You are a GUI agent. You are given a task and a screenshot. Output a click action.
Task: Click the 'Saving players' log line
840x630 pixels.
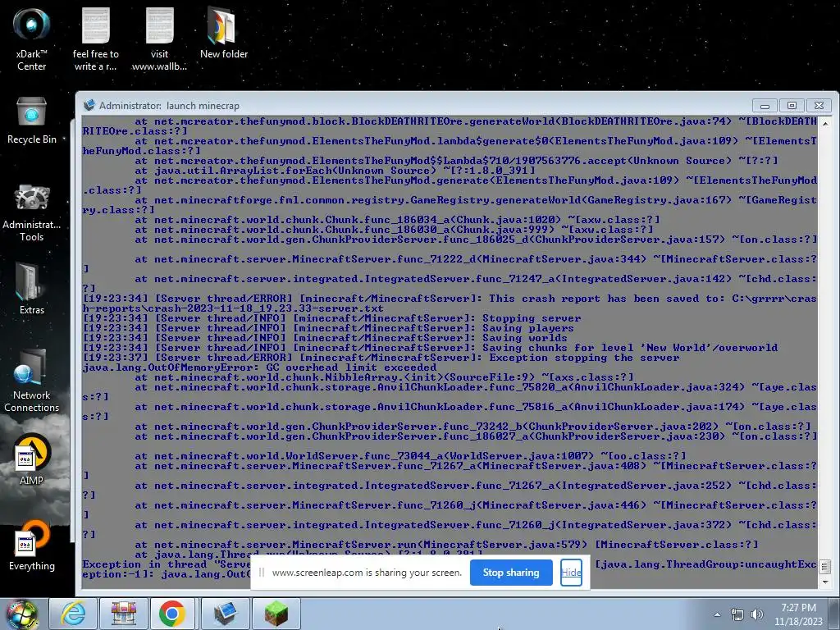[328, 328]
